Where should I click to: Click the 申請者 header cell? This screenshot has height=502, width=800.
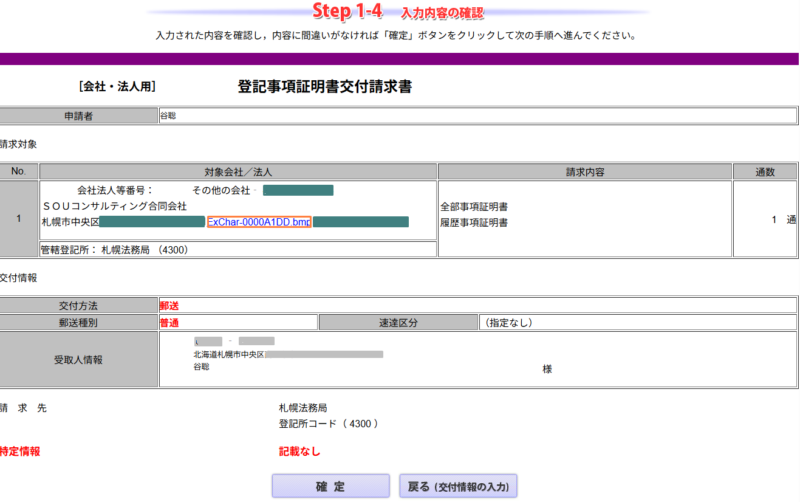coord(78,117)
